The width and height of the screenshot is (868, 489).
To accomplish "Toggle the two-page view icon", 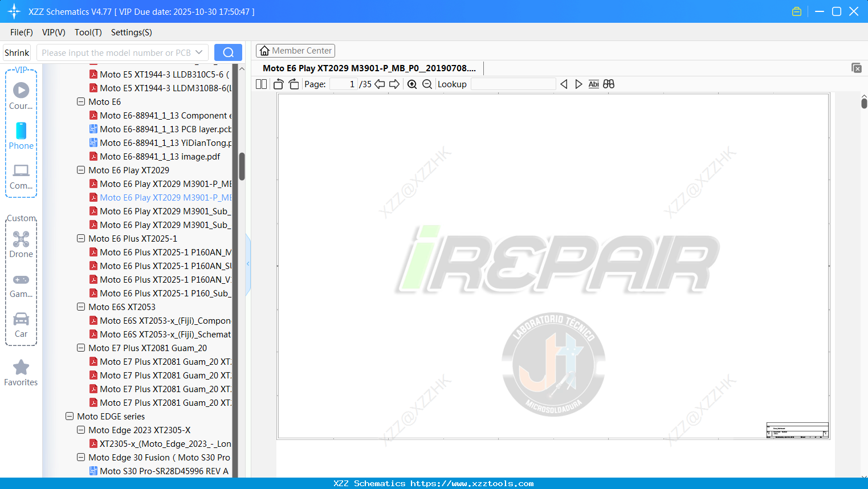I will pos(262,84).
